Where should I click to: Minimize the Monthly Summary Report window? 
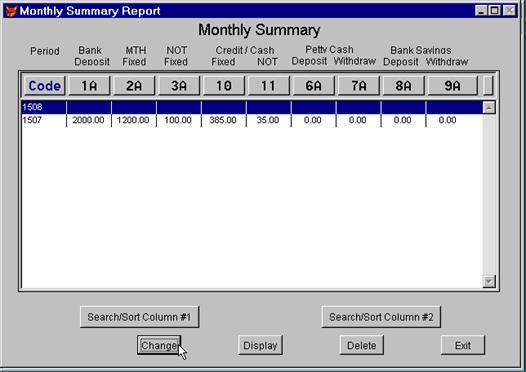tap(481, 10)
